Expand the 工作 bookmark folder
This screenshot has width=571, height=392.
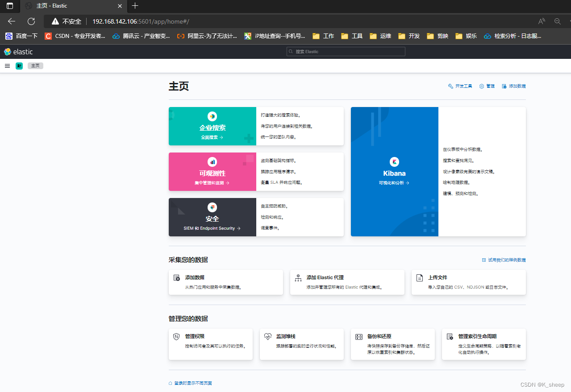pyautogui.click(x=323, y=36)
